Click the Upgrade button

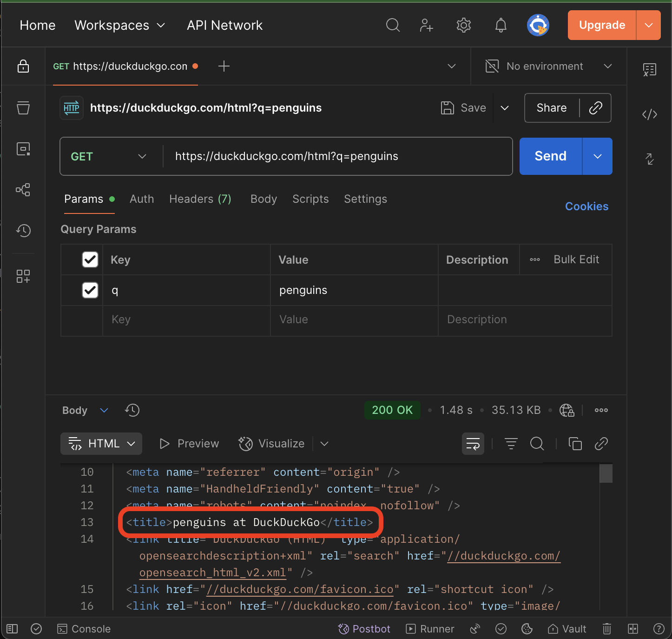point(602,25)
